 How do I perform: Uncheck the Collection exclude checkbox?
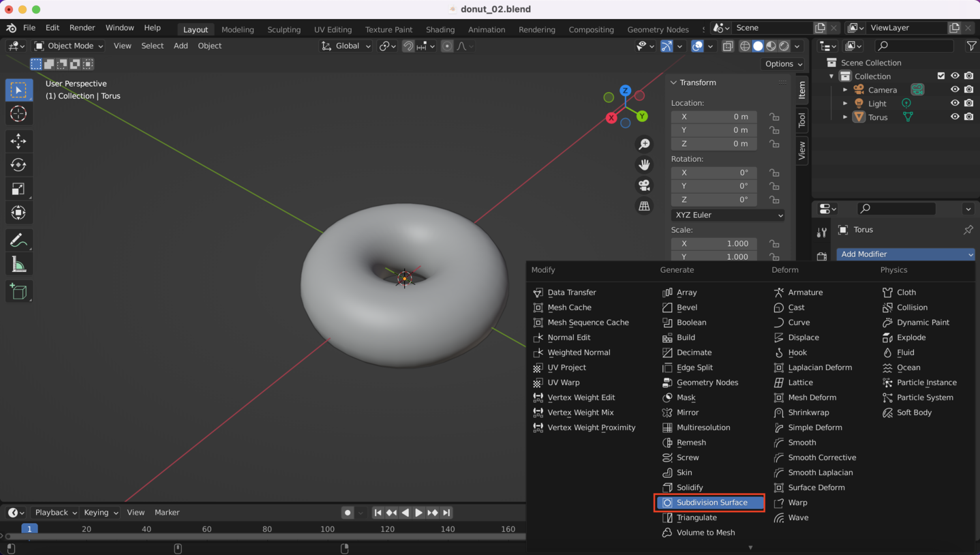click(941, 76)
